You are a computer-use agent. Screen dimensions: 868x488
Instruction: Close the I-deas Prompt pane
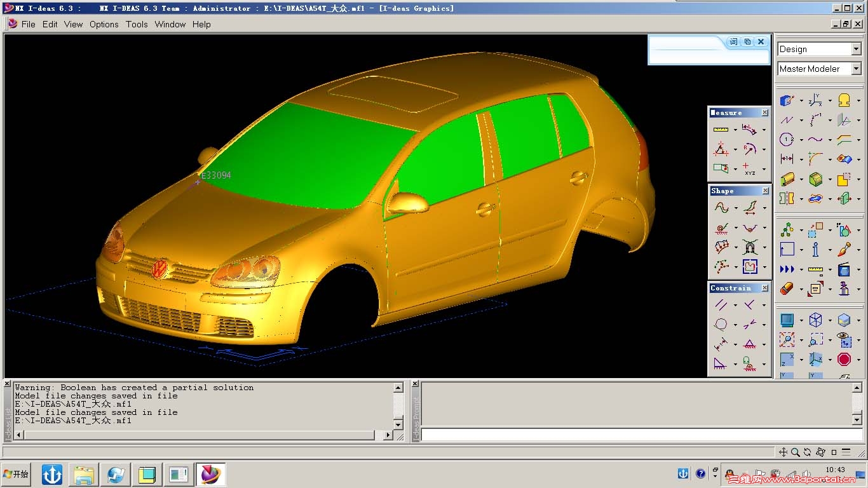tap(415, 384)
